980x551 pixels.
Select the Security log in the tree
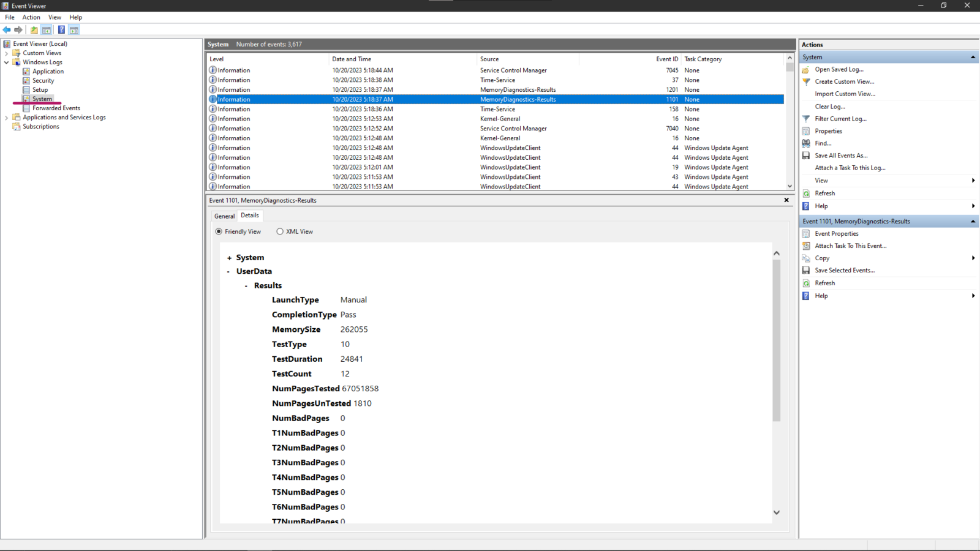pos(43,80)
